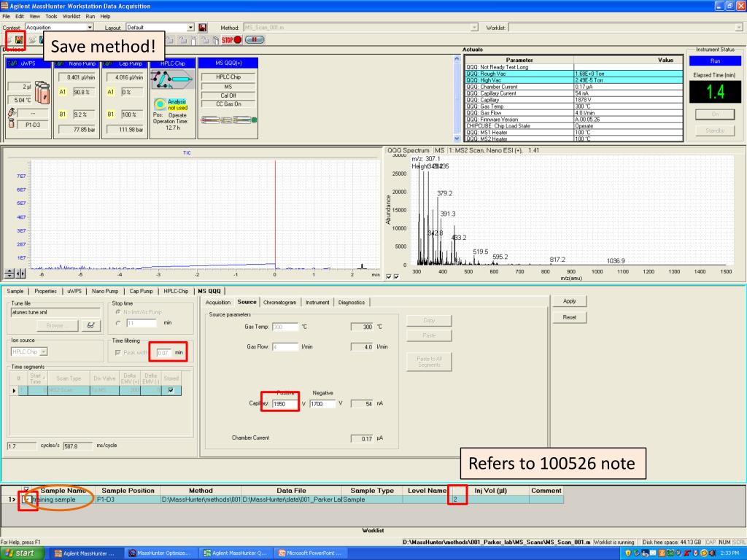
Task: Toggle the Stored checkbox in Time segments row
Action: [x=171, y=391]
